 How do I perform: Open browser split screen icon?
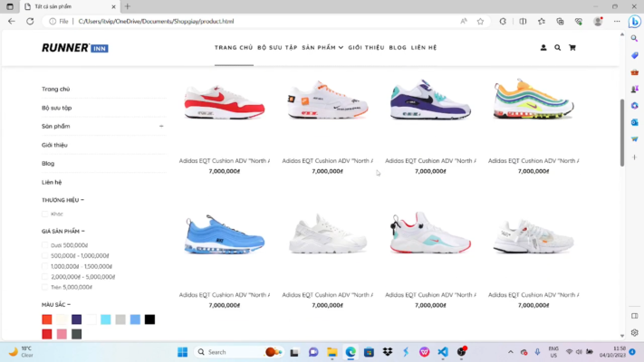point(523,22)
